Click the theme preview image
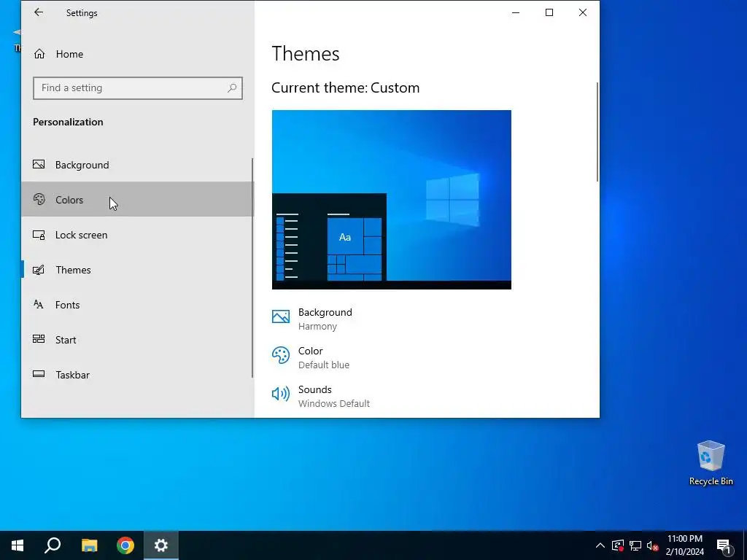This screenshot has width=747, height=560. pos(392,200)
